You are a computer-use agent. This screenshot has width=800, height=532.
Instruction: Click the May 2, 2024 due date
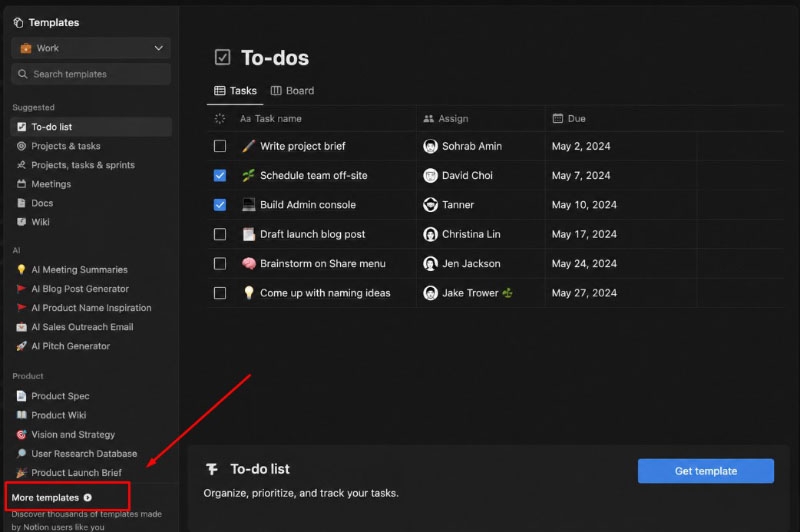click(581, 146)
